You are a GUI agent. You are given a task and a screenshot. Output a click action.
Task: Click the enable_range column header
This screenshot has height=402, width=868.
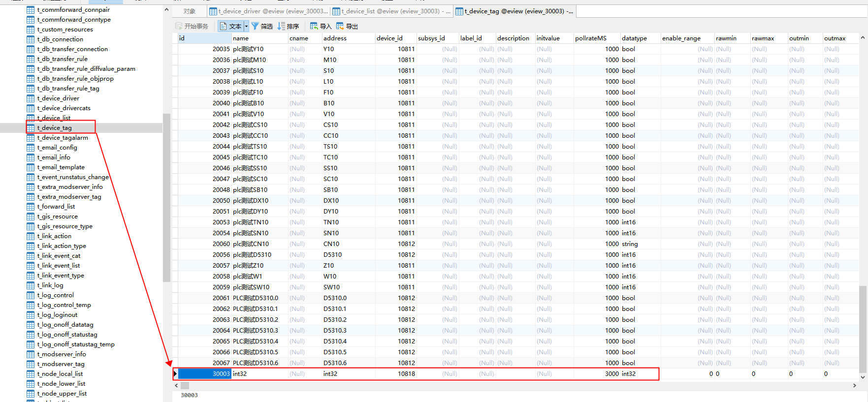coord(687,38)
